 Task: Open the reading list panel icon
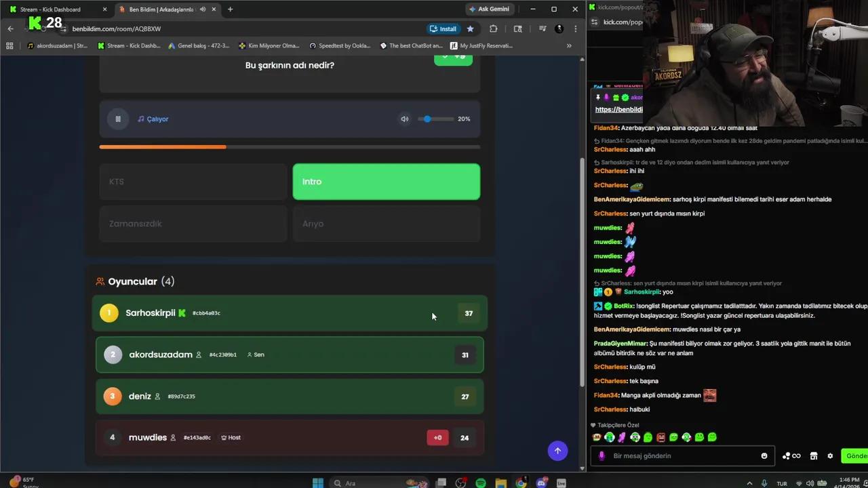[x=518, y=29]
